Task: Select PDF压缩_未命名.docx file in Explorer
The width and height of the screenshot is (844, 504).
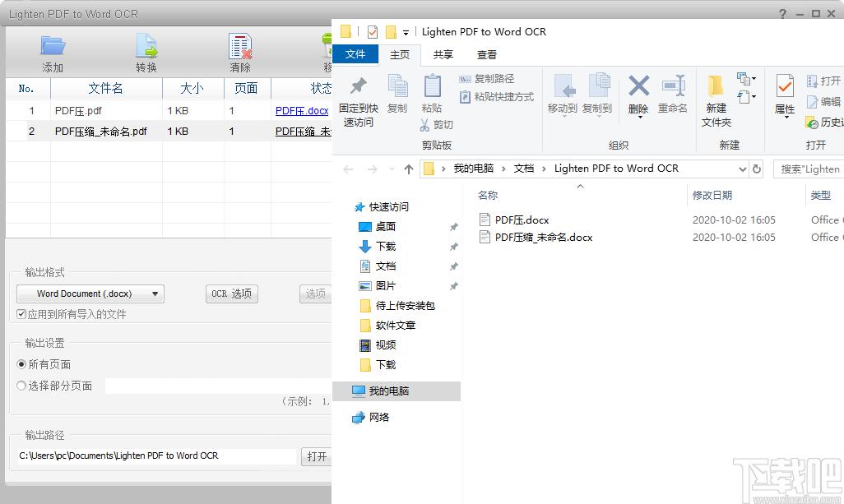Action: pos(544,238)
